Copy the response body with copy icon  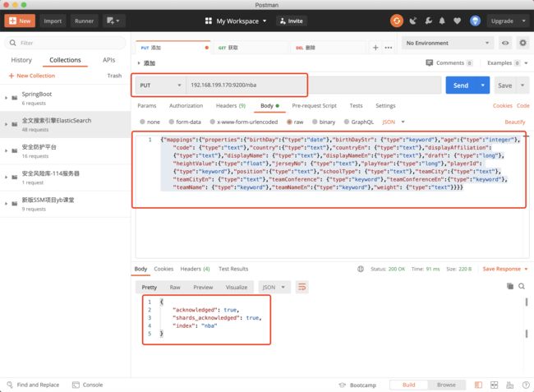pos(510,286)
